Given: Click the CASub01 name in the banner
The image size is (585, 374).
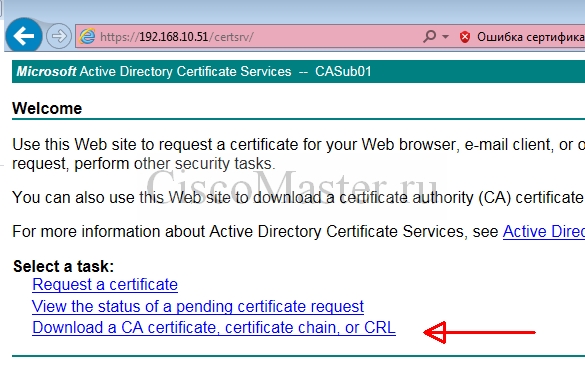Looking at the screenshot, I should 343,71.
